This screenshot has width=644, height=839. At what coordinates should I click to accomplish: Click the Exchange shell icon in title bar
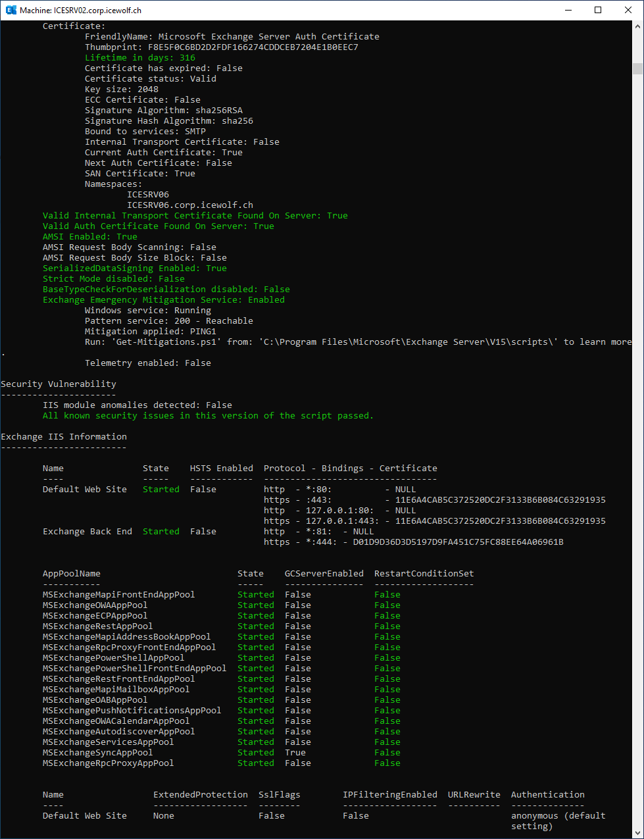11,10
